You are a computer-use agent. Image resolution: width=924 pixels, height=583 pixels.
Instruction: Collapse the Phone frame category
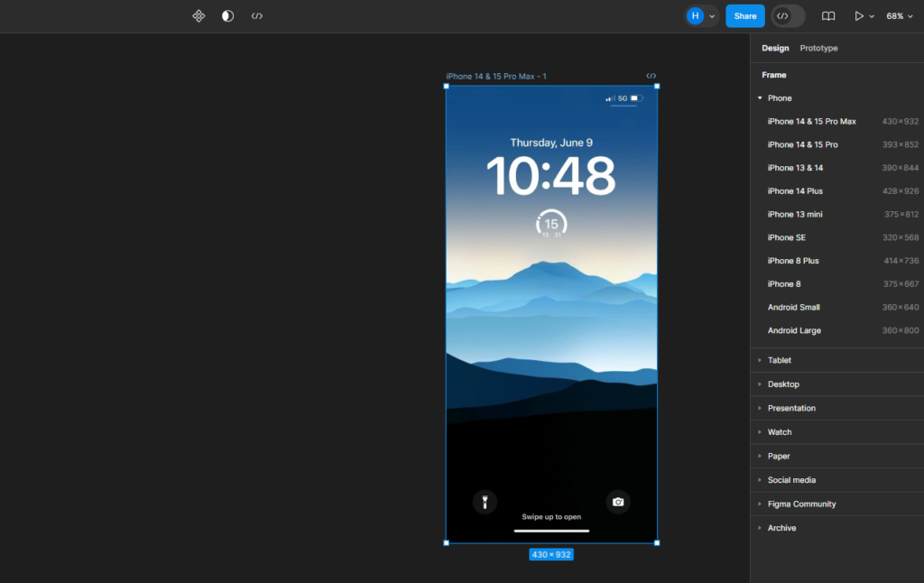(760, 97)
